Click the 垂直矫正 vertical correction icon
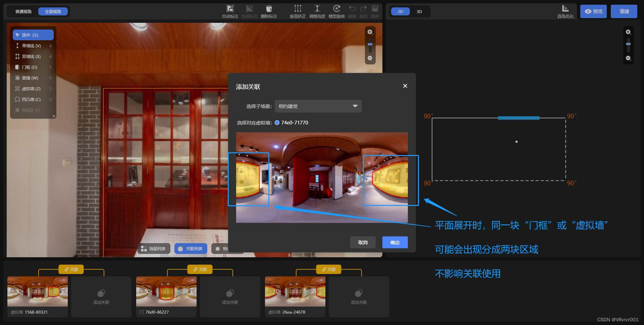 click(x=298, y=9)
